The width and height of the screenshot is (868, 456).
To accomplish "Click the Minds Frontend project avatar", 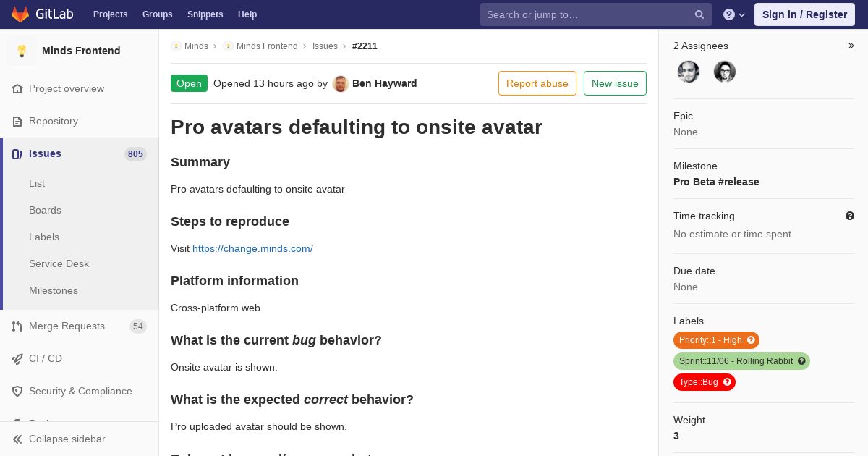I will tap(22, 51).
